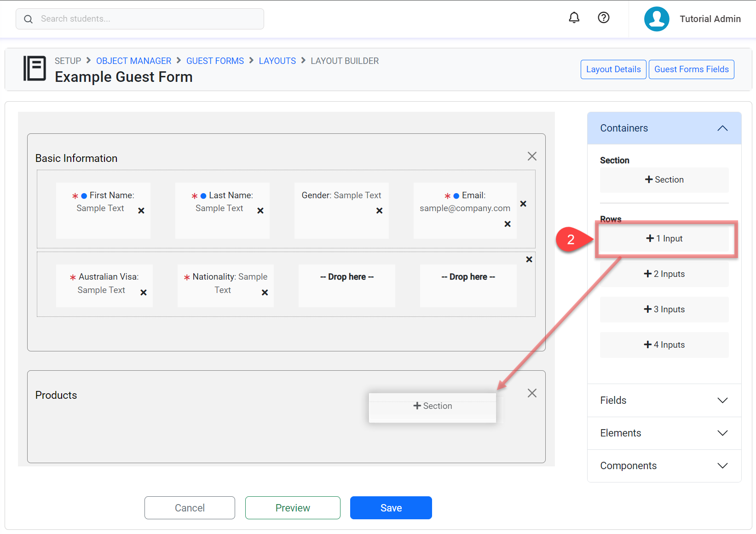756x534 pixels.
Task: Expand the Fields panel
Action: pos(722,401)
